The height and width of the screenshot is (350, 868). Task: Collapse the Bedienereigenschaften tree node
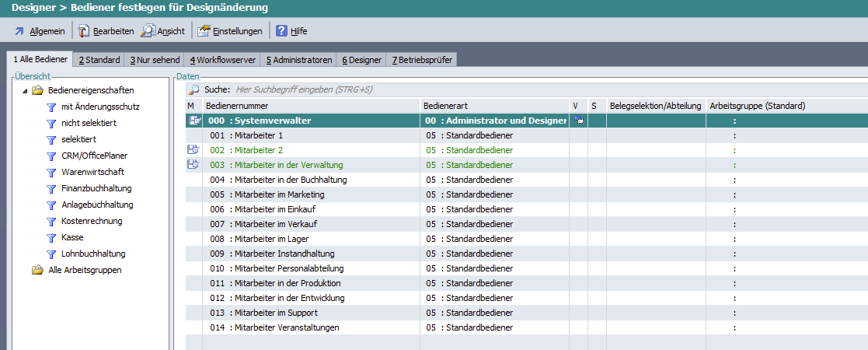(26, 91)
